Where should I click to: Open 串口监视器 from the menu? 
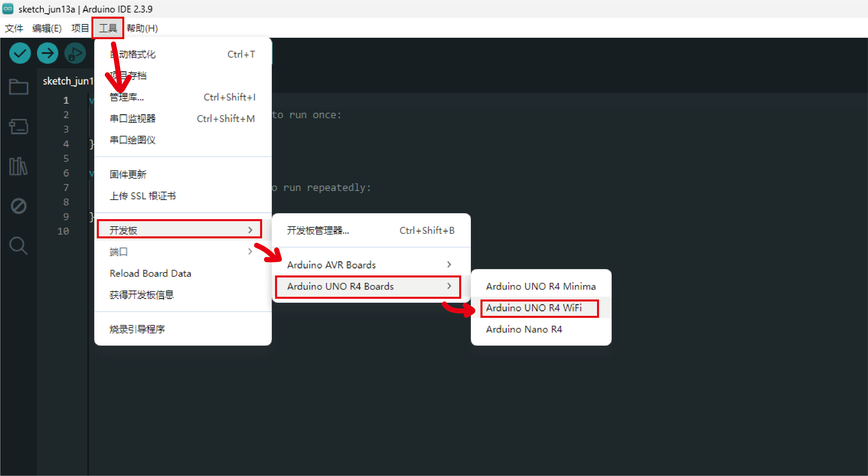(183, 119)
